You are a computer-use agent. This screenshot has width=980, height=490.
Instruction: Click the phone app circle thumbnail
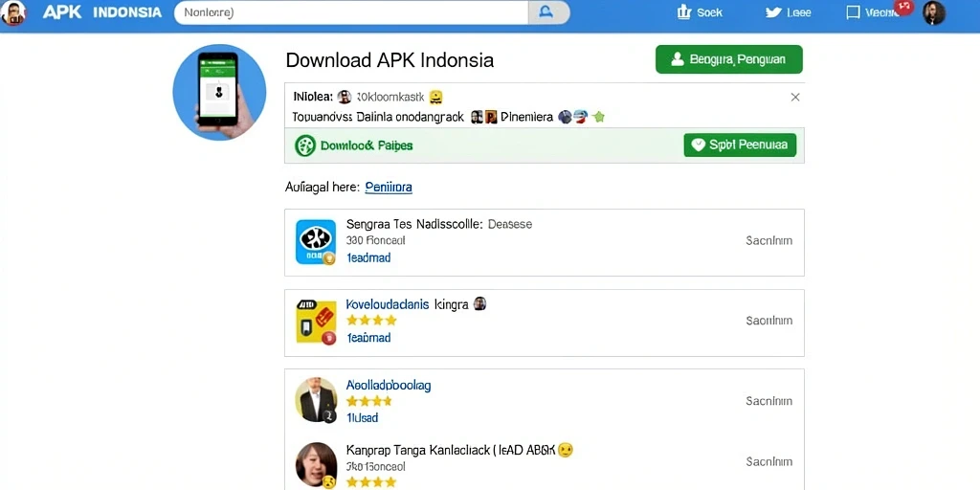point(219,92)
